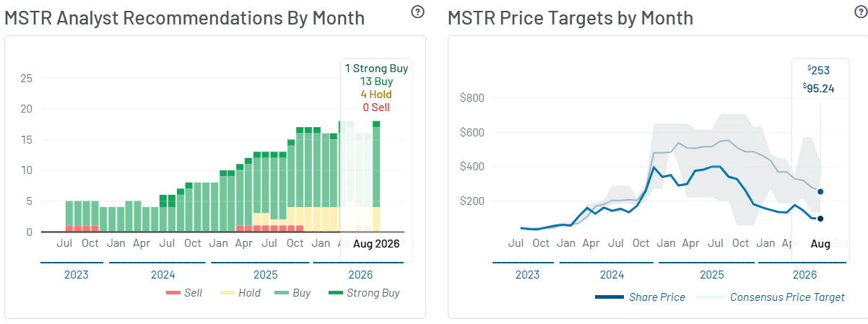Select the MSTR Price Targets by Month heading
Image resolution: width=868 pixels, height=324 pixels.
tap(570, 17)
